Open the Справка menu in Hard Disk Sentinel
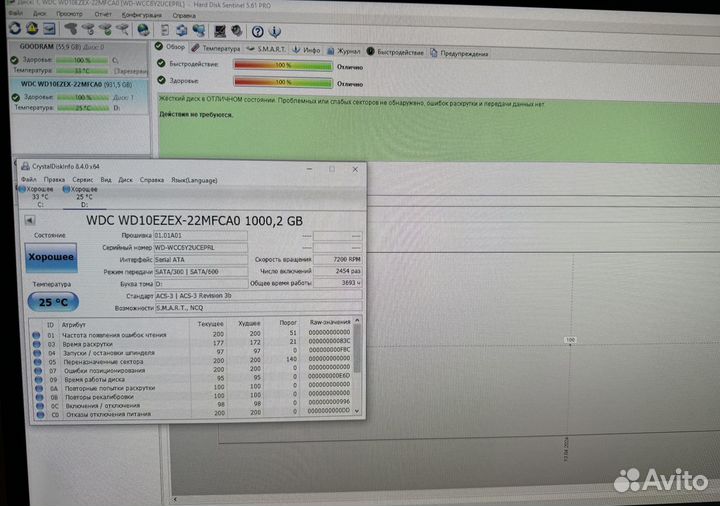The image size is (720, 506). [184, 16]
